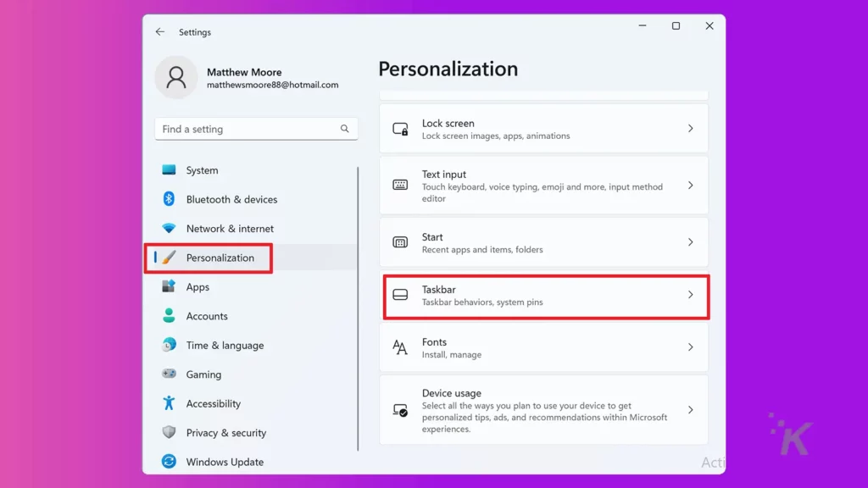Expand Text input with its chevron

tap(690, 186)
